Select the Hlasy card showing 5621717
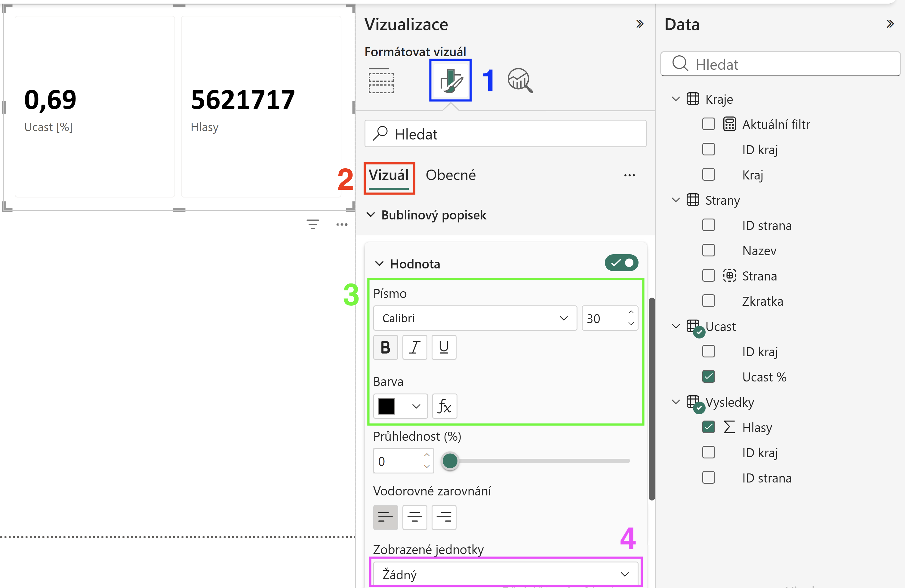The width and height of the screenshot is (905, 588). tap(261, 106)
